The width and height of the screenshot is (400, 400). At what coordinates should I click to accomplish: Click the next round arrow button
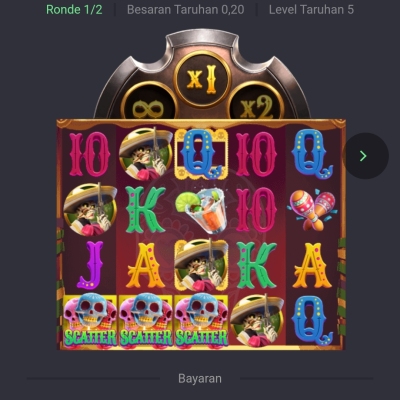[366, 156]
